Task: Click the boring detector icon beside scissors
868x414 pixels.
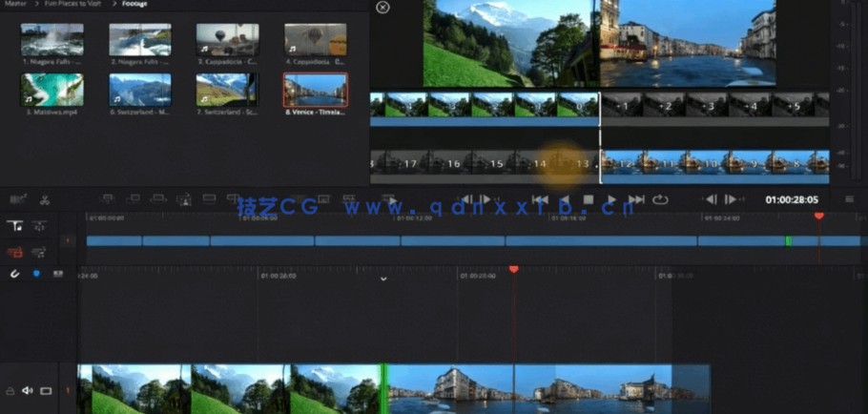Action: (x=19, y=199)
